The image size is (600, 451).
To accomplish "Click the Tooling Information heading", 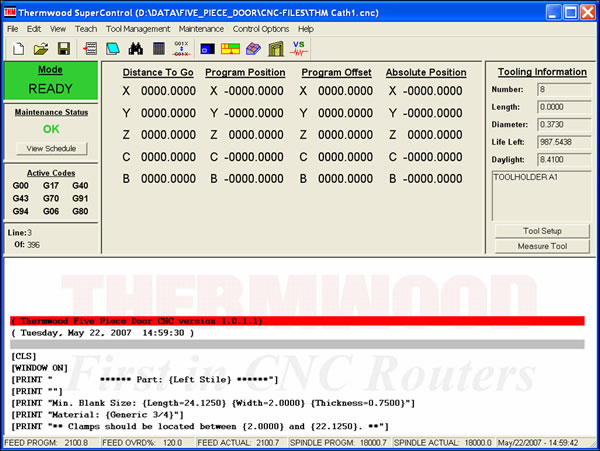I will pos(542,72).
